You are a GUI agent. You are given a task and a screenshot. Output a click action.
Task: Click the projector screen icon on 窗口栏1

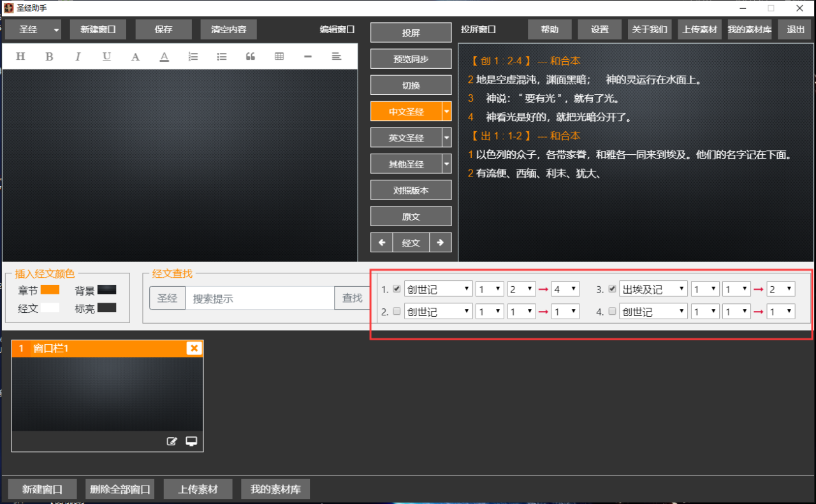191,441
